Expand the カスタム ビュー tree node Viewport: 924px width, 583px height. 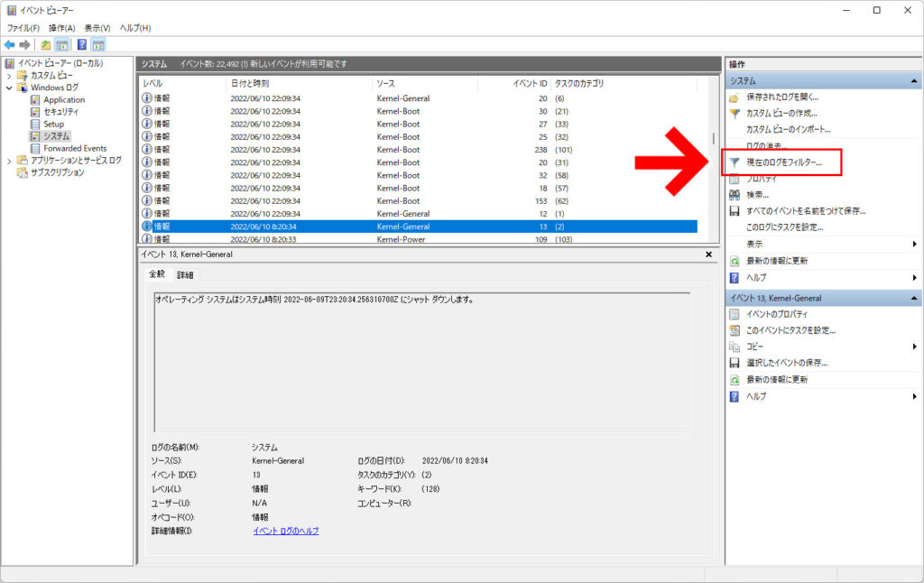(x=9, y=76)
